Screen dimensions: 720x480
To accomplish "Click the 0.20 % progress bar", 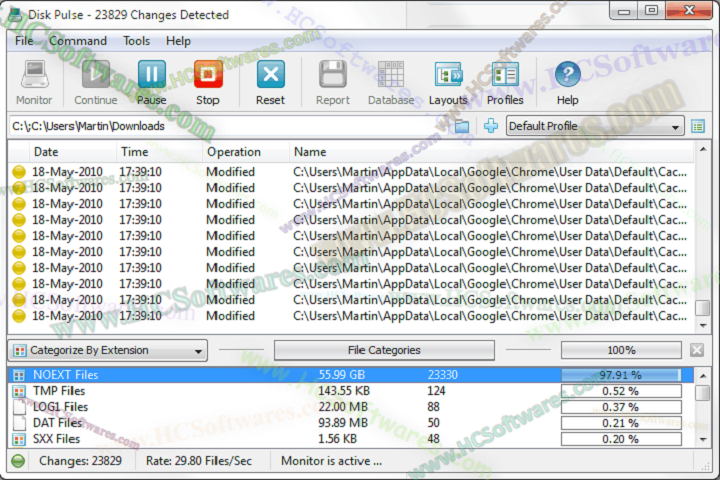I will pyautogui.click(x=621, y=439).
